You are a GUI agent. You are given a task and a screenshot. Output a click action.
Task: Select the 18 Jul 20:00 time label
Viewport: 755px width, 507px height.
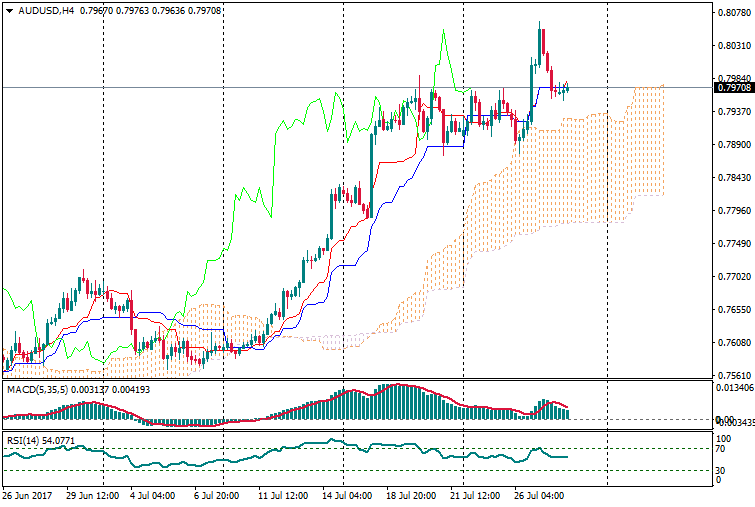(x=410, y=495)
